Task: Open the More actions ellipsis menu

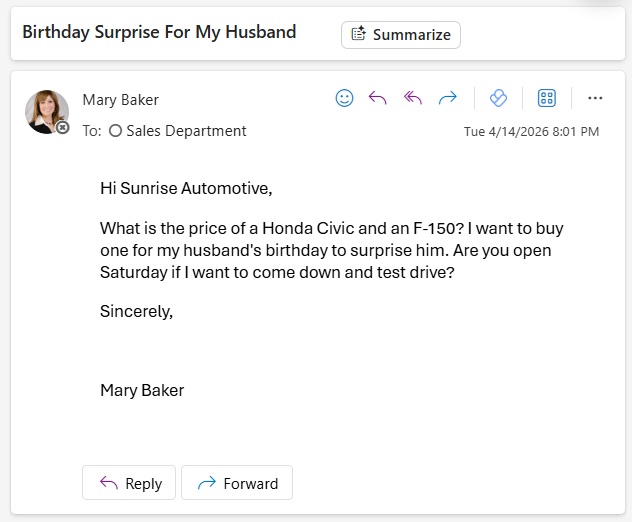Action: click(x=595, y=98)
